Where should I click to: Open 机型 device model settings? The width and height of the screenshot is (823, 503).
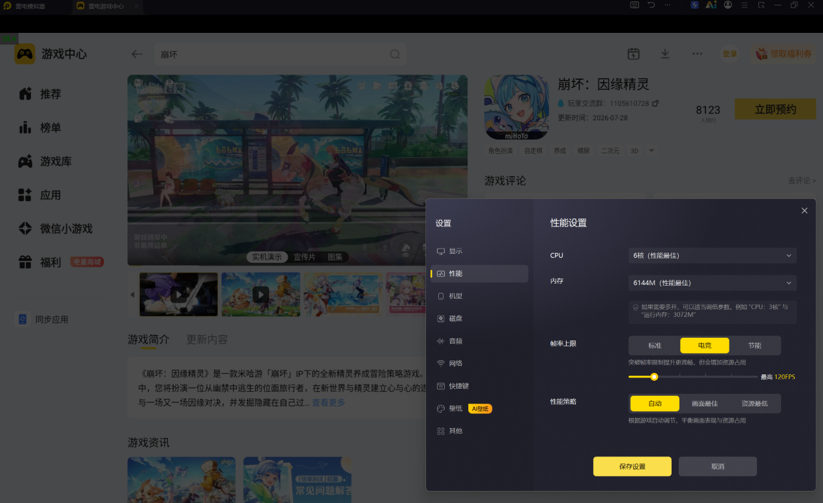click(479, 296)
